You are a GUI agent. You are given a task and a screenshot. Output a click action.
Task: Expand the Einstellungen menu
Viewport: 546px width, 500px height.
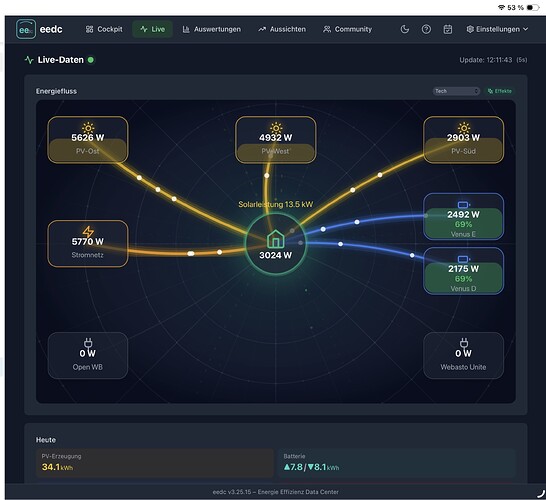pyautogui.click(x=497, y=29)
